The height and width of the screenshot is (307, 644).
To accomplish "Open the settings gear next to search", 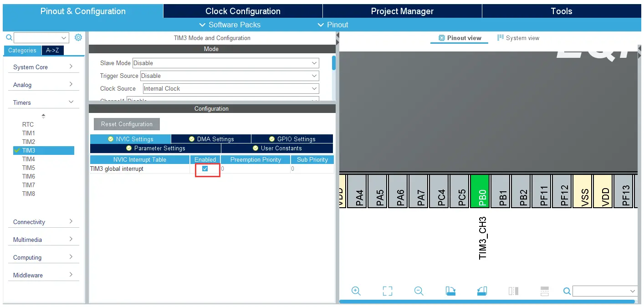I will 78,37.
